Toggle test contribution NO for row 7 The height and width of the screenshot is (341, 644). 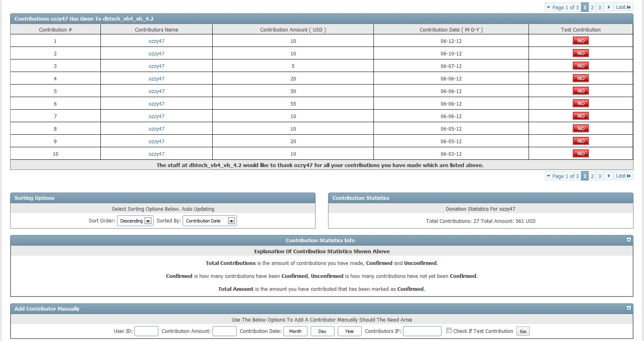[581, 116]
